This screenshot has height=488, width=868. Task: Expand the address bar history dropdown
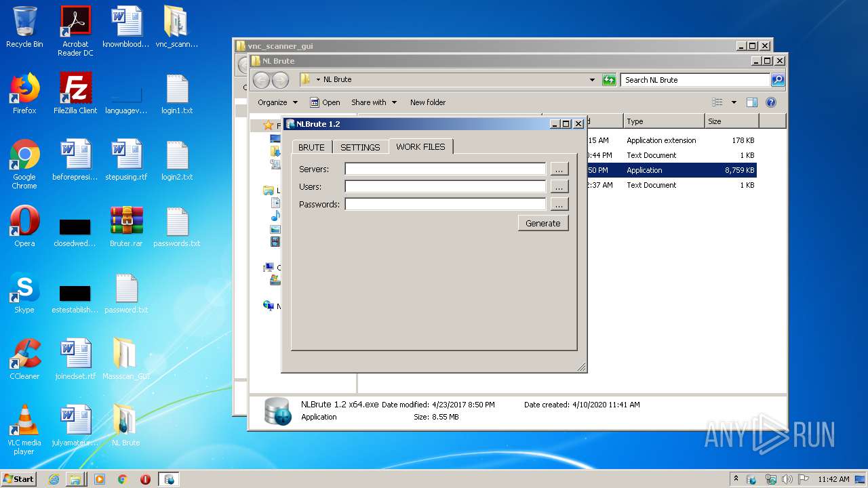click(x=592, y=80)
